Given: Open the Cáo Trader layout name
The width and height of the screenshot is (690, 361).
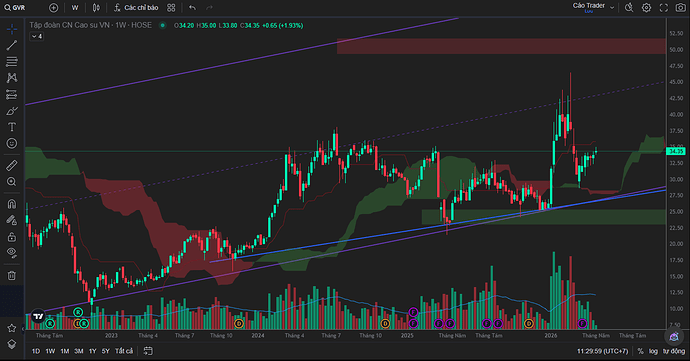Looking at the screenshot, I should click(x=588, y=6).
